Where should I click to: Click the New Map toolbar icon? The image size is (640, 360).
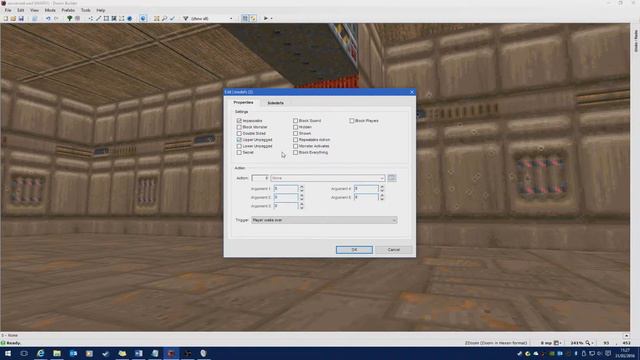click(x=6, y=18)
